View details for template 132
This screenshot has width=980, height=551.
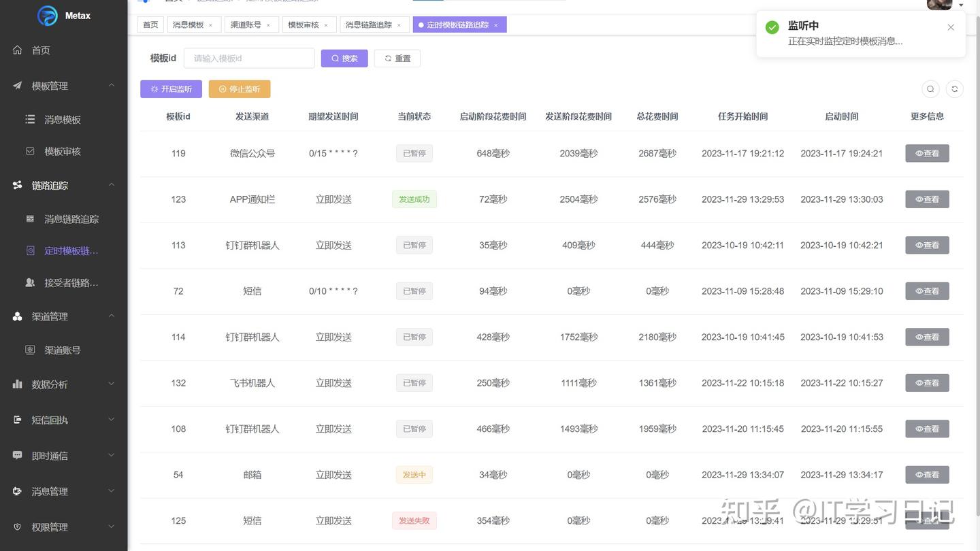tap(927, 383)
